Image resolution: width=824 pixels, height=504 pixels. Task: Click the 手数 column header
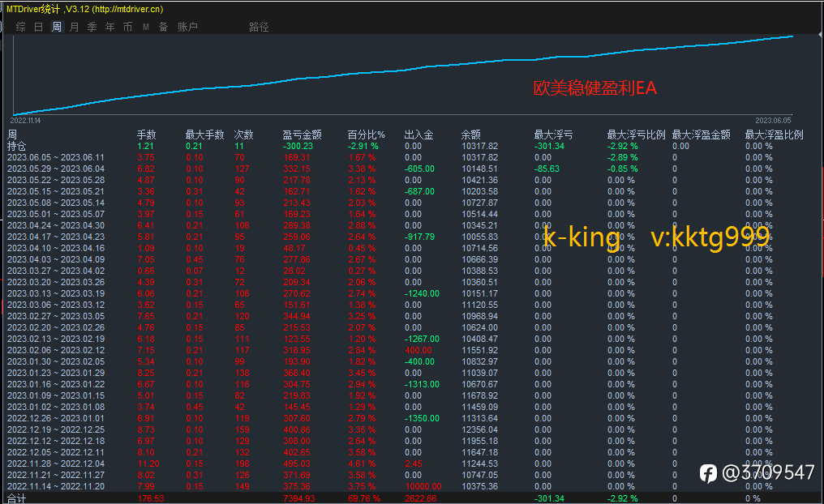147,135
